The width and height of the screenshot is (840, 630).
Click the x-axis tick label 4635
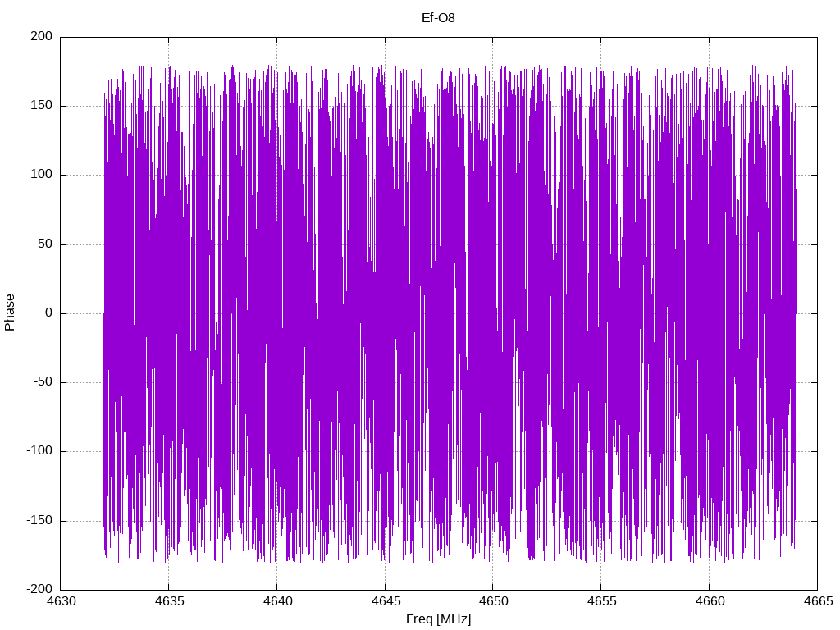point(169,601)
